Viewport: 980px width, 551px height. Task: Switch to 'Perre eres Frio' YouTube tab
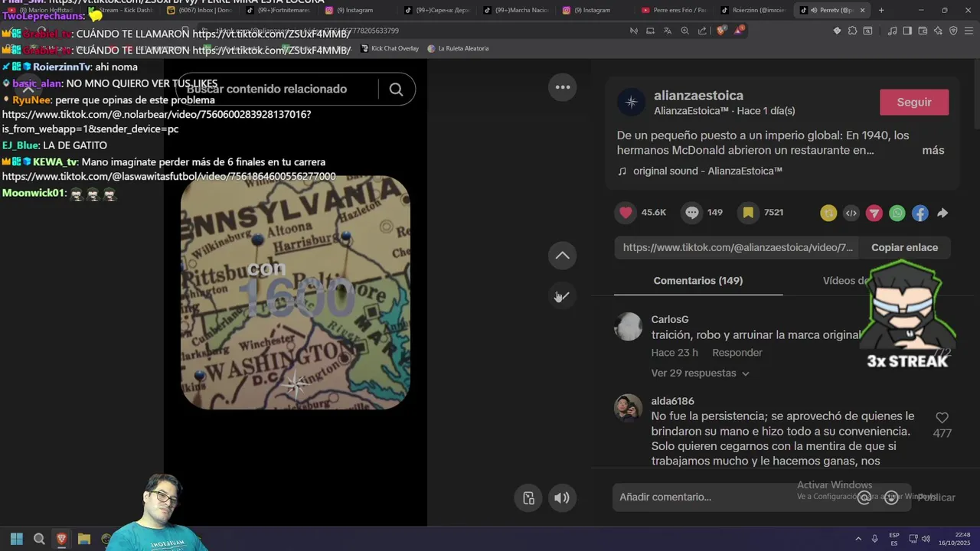point(674,10)
